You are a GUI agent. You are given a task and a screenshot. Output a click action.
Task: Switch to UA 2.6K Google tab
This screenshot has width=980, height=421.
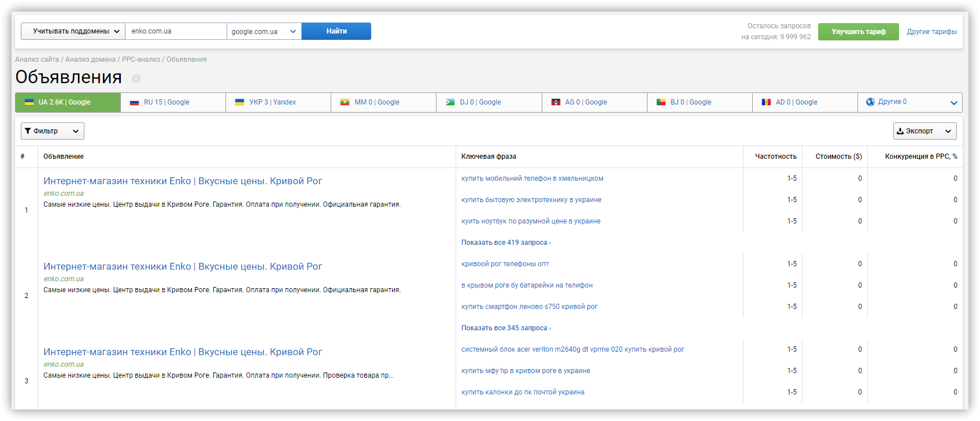(x=68, y=102)
